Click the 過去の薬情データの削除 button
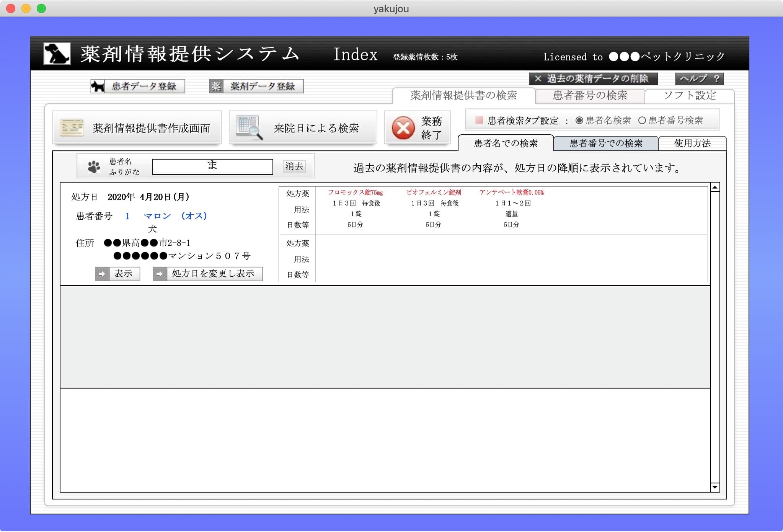This screenshot has width=783, height=532. click(593, 78)
